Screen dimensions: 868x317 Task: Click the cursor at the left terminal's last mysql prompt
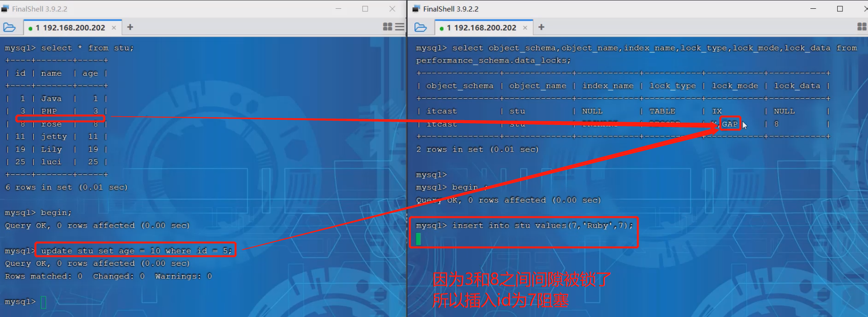pyautogui.click(x=43, y=302)
